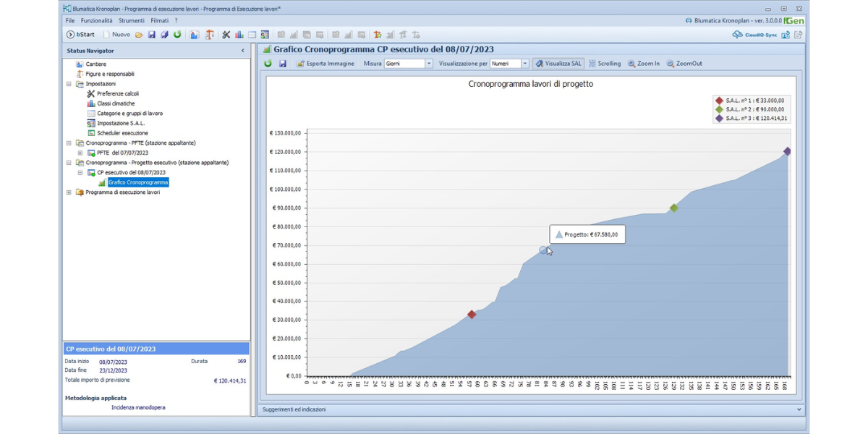Expand the Programma di esecuzione lavori node

[x=69, y=192]
